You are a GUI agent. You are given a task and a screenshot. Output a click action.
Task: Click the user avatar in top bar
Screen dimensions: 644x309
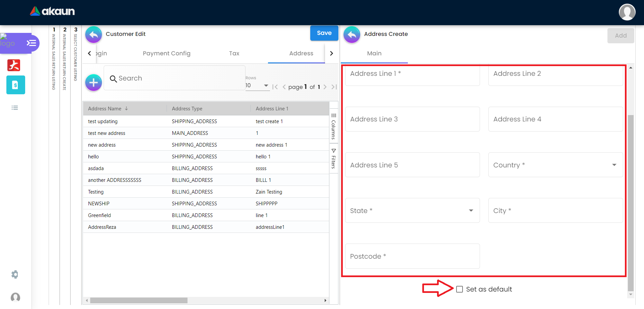click(627, 12)
